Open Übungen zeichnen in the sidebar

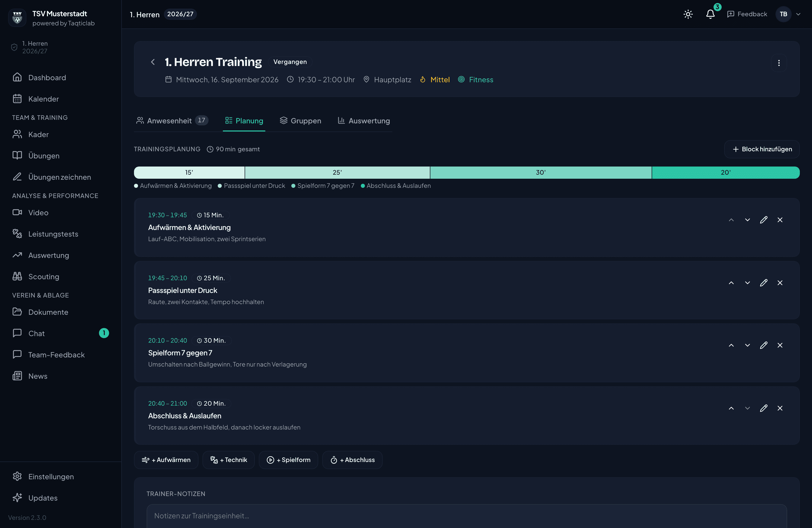click(61, 177)
